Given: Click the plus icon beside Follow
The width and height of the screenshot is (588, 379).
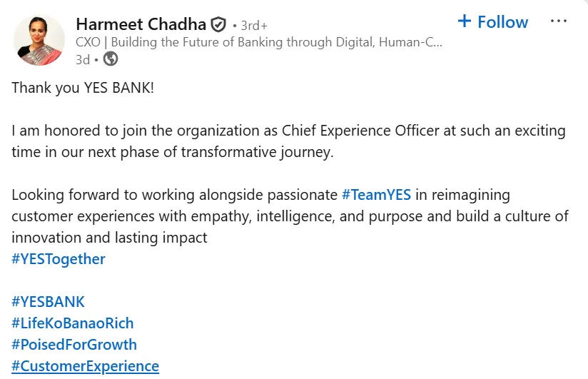Looking at the screenshot, I should pyautogui.click(x=465, y=21).
